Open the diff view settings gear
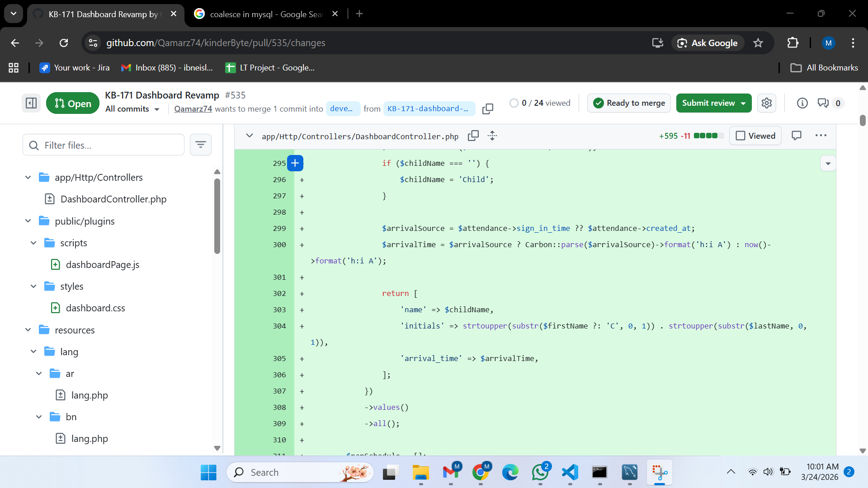This screenshot has width=868, height=488. [767, 103]
